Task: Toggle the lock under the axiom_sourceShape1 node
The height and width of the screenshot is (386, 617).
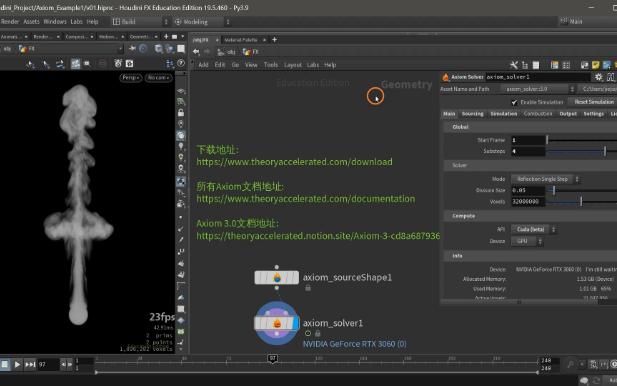Action: pyautogui.click(x=308, y=288)
